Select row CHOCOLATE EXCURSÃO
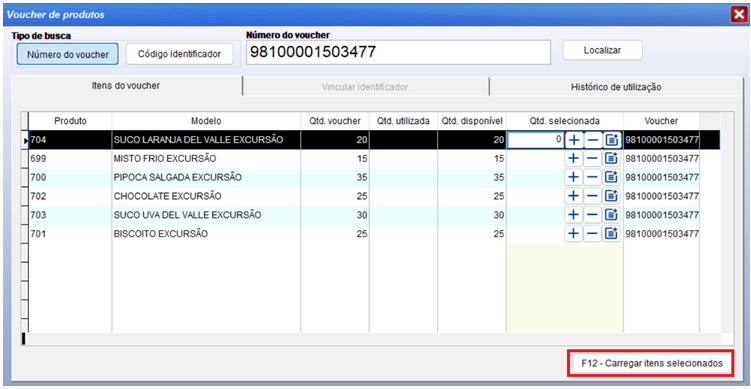Screen dimensions: 751x389 pos(374,196)
